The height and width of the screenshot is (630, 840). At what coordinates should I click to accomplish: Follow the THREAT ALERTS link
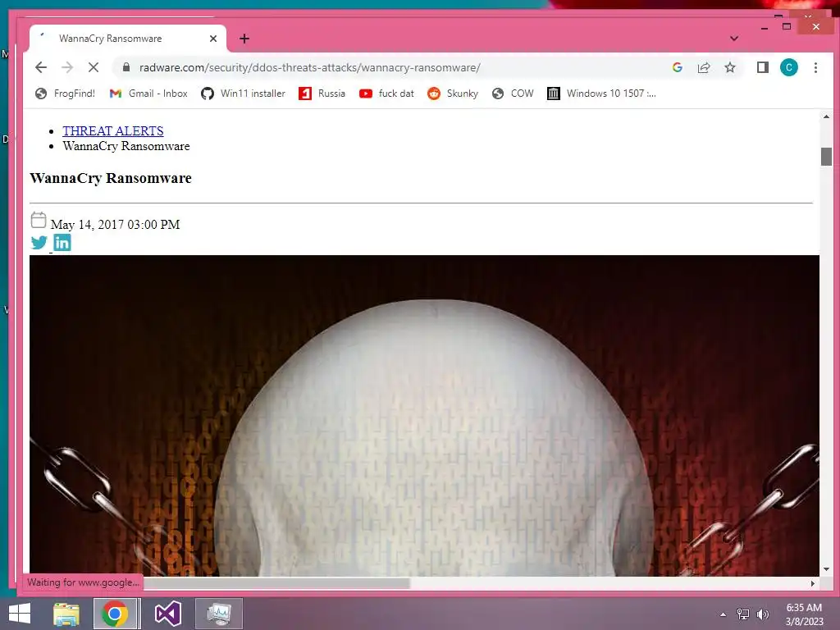click(113, 130)
